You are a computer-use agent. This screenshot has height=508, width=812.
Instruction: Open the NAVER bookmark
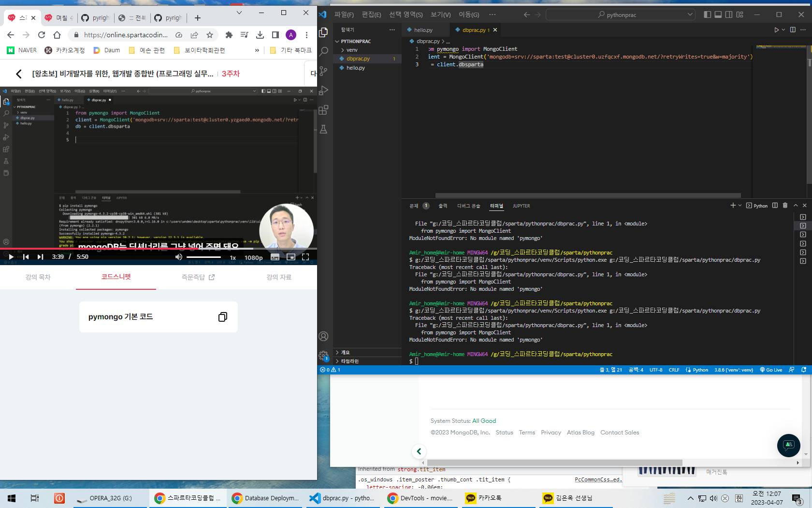[22, 50]
